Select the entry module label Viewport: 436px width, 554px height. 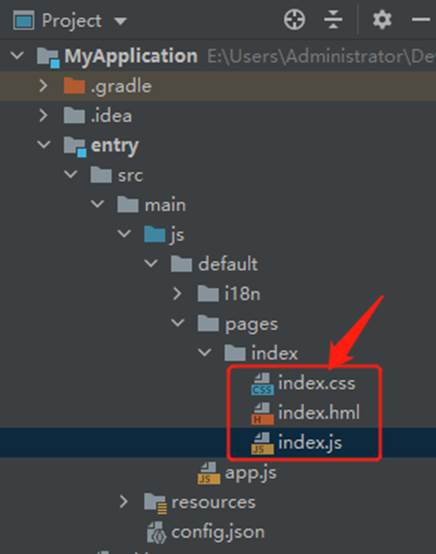coord(114,146)
